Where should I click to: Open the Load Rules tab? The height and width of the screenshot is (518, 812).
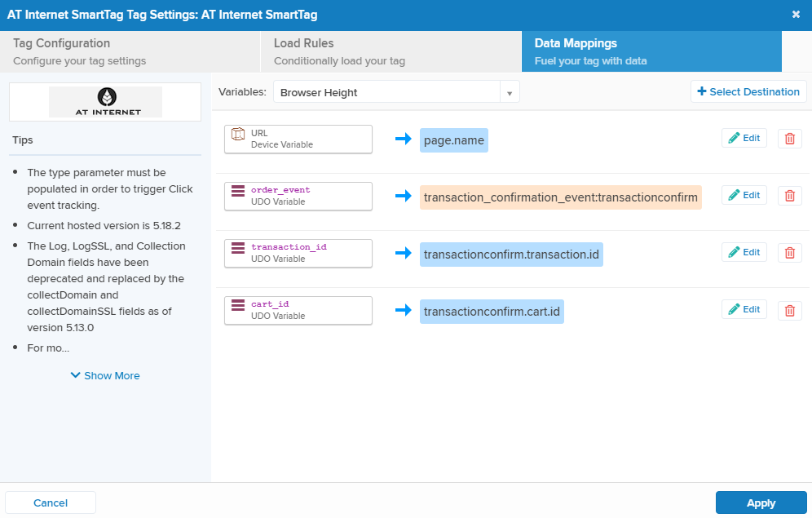(391, 51)
